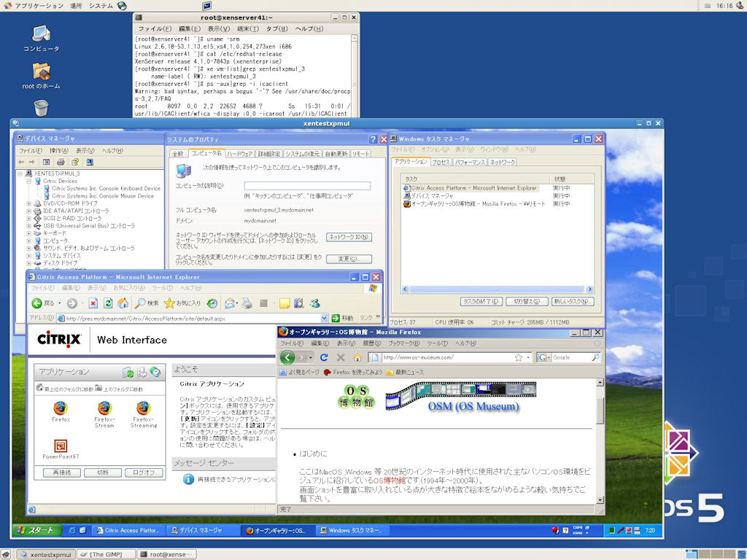The height and width of the screenshot is (560, 747).
Task: Expand SCSI and RAID controllers node
Action: (x=29, y=218)
